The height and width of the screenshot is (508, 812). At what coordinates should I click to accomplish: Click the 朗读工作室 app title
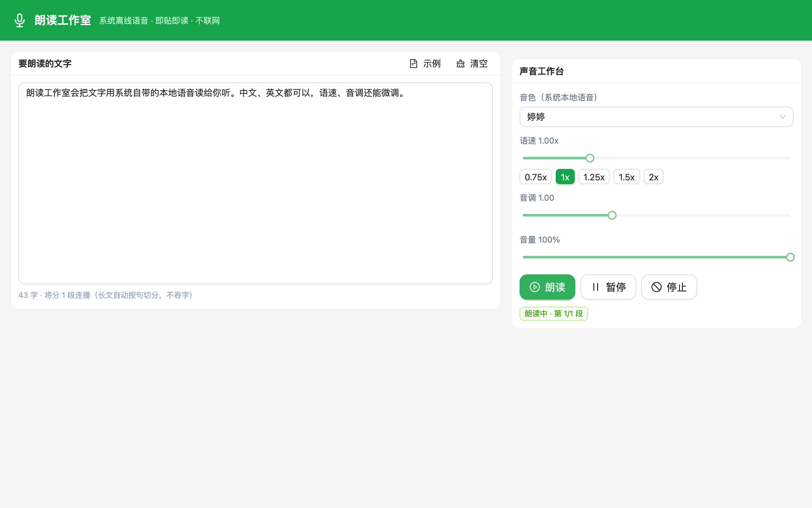(63, 20)
